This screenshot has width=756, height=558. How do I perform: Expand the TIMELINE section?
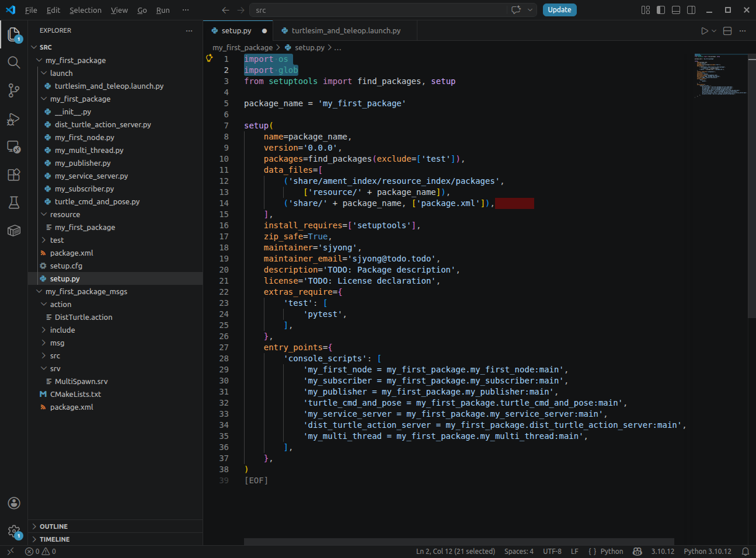tap(116, 539)
